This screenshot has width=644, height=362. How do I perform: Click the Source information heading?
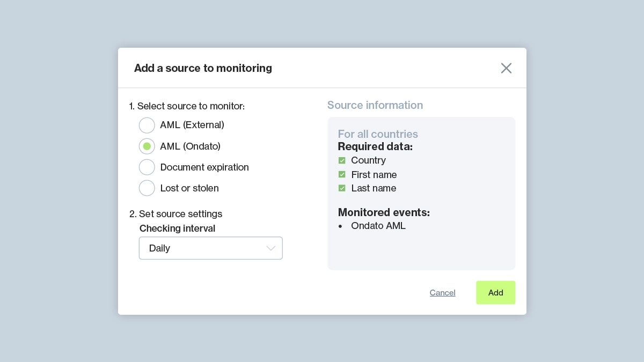[375, 105]
